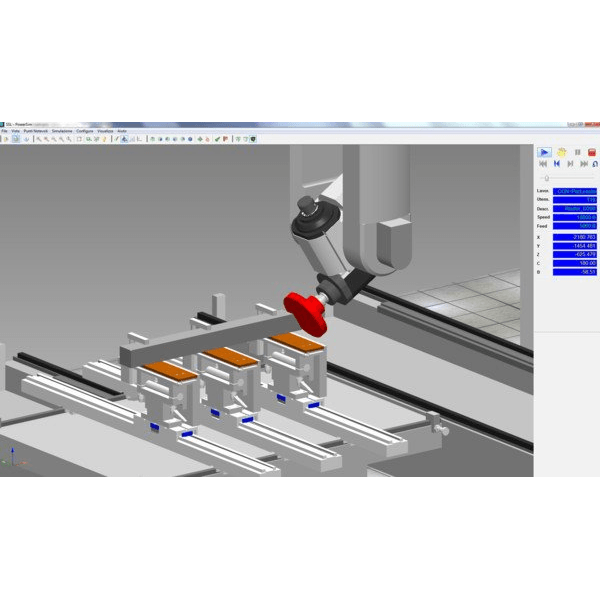
Task: Open the File menu
Action: [x=5, y=131]
